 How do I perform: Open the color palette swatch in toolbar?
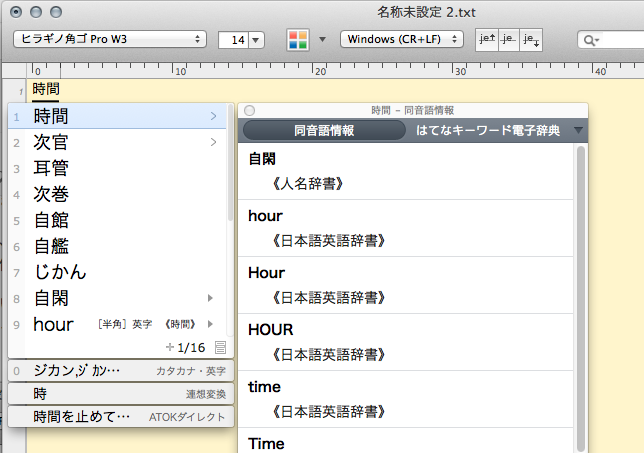tap(299, 40)
